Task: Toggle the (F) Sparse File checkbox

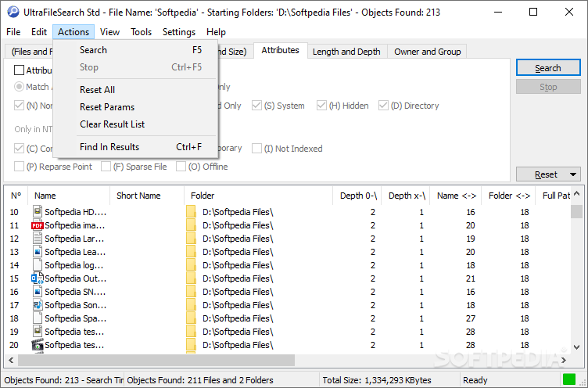Action: (106, 167)
